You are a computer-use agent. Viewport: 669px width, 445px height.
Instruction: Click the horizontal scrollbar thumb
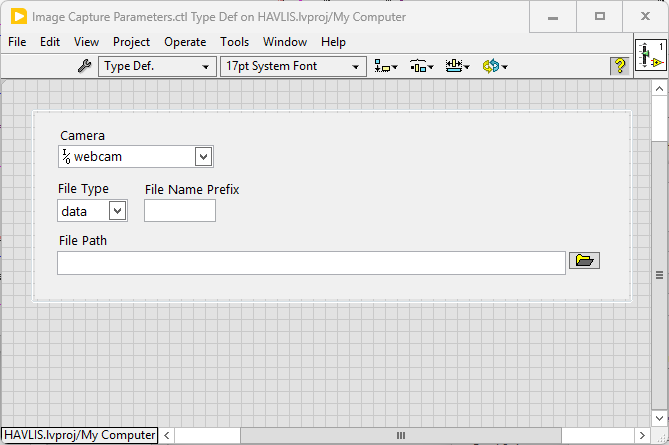(401, 435)
